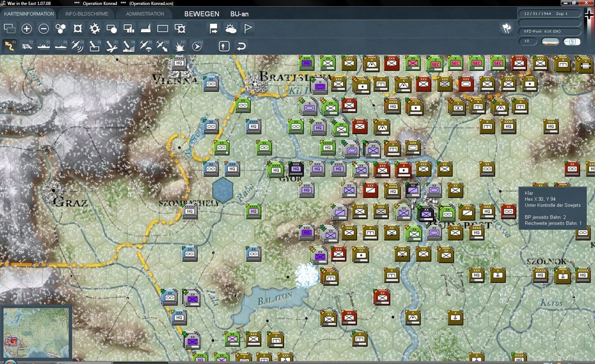Viewport: 595px width, 364px height.
Task: Open the KARTENINFORMATION tab
Action: click(29, 14)
